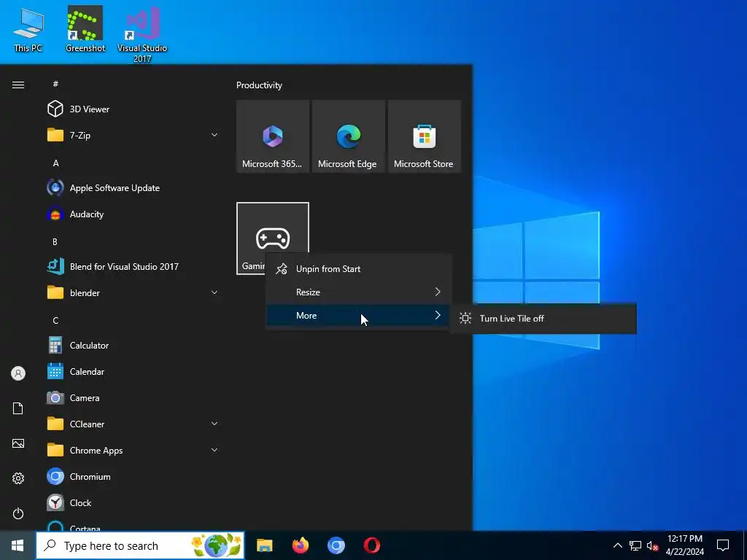Open the Greenshot desktop shortcut

[x=85, y=29]
